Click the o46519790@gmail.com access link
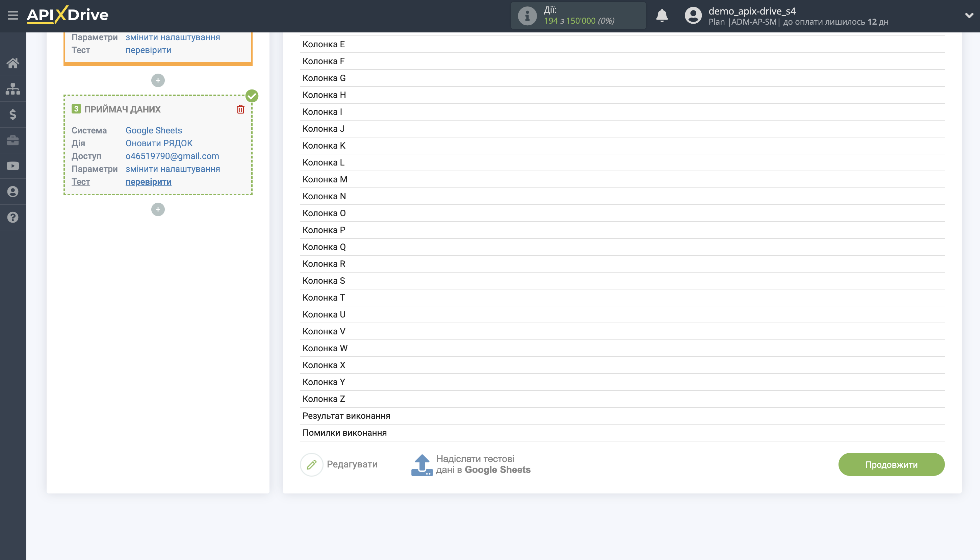The width and height of the screenshot is (980, 560). point(172,156)
